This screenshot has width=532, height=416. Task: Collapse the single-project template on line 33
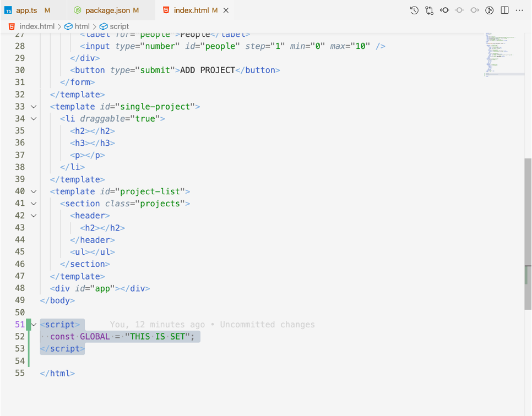[33, 106]
